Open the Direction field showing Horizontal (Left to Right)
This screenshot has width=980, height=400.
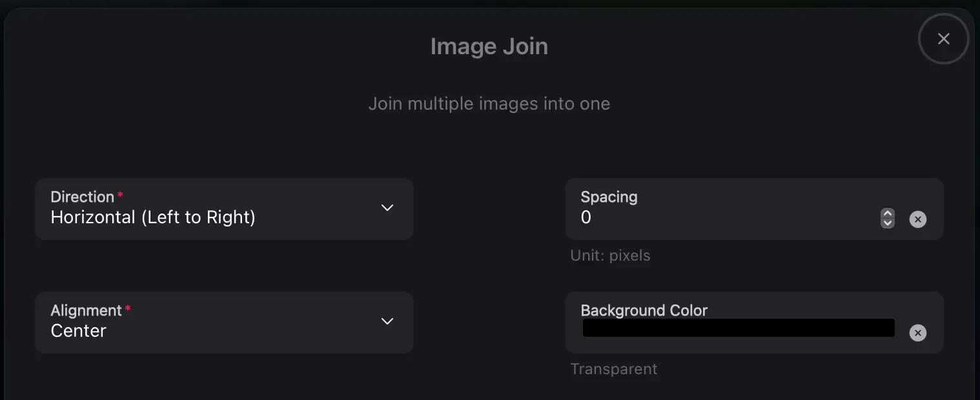225,208
